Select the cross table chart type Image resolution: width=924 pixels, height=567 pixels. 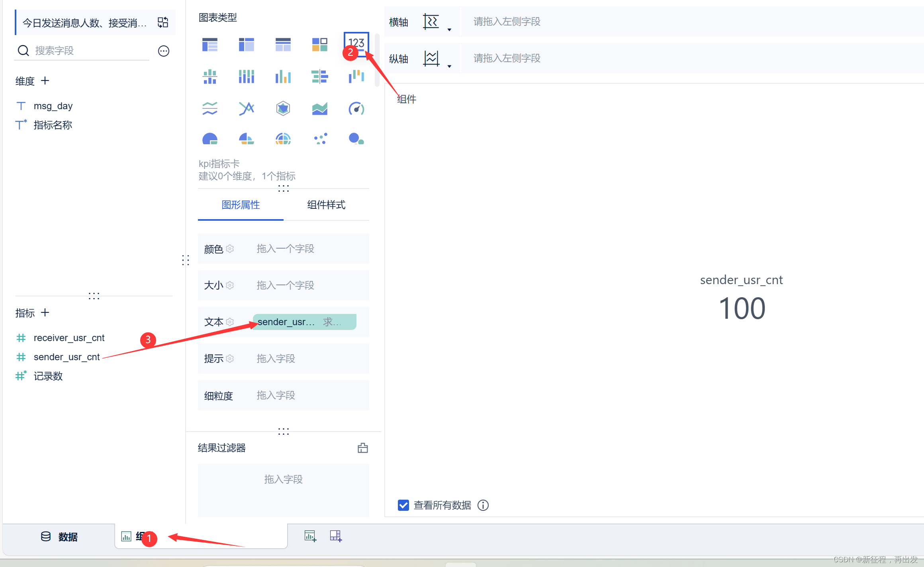tap(247, 45)
